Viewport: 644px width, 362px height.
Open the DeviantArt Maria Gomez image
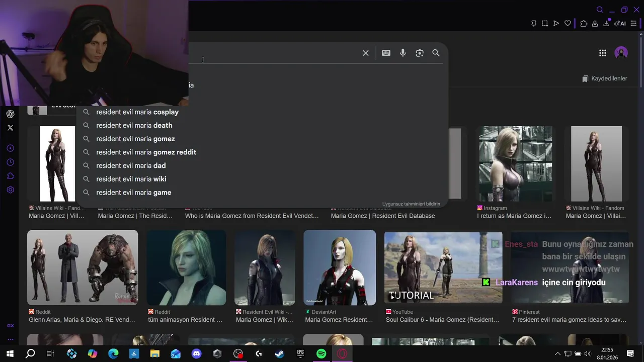click(x=340, y=267)
